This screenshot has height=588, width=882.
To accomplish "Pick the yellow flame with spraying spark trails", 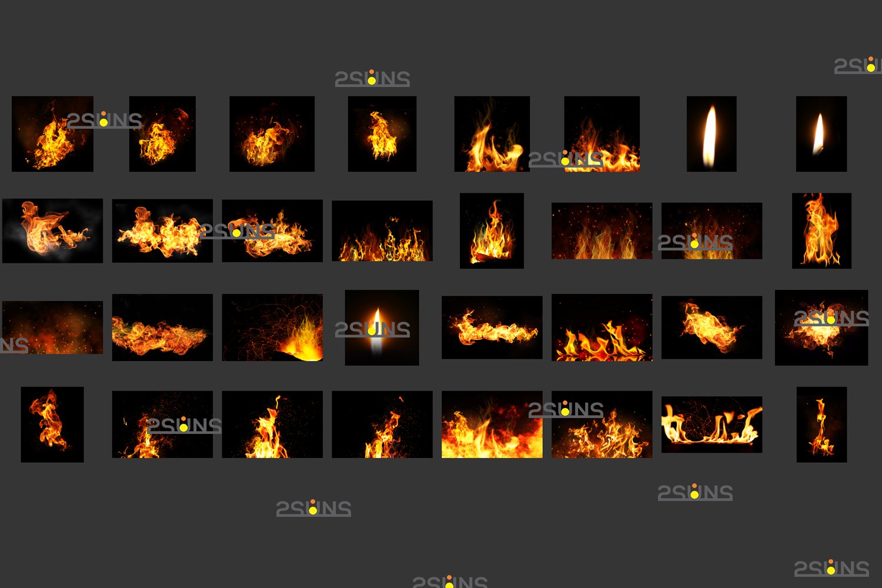I will 272,328.
